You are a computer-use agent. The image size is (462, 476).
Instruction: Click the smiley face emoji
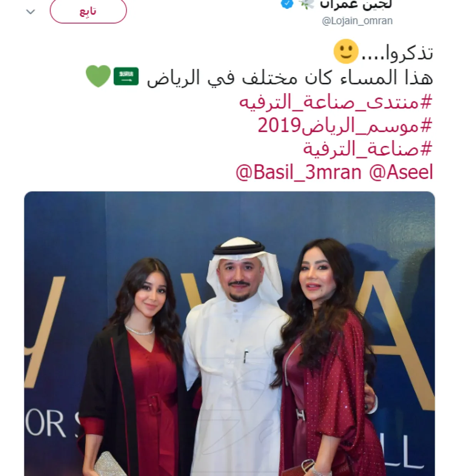click(346, 52)
